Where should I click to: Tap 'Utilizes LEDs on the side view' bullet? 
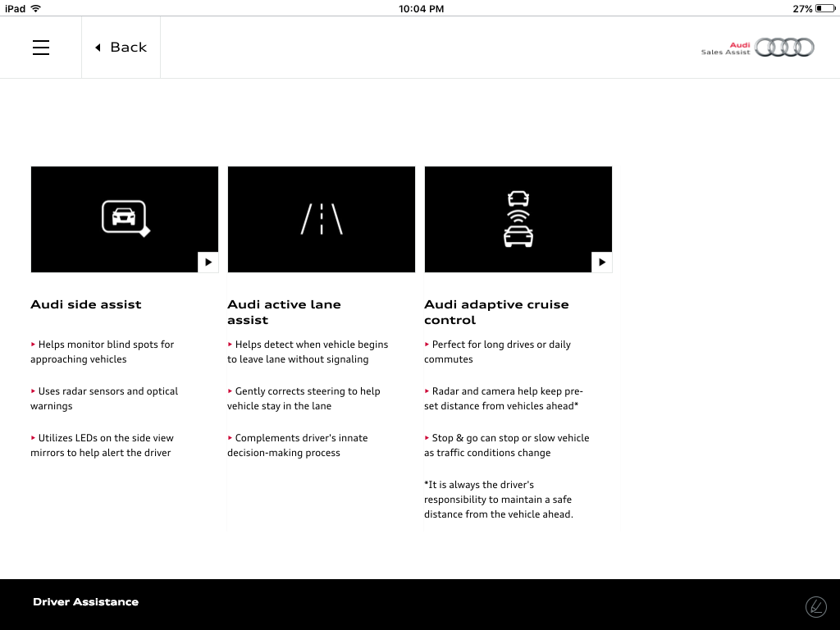coord(103,445)
